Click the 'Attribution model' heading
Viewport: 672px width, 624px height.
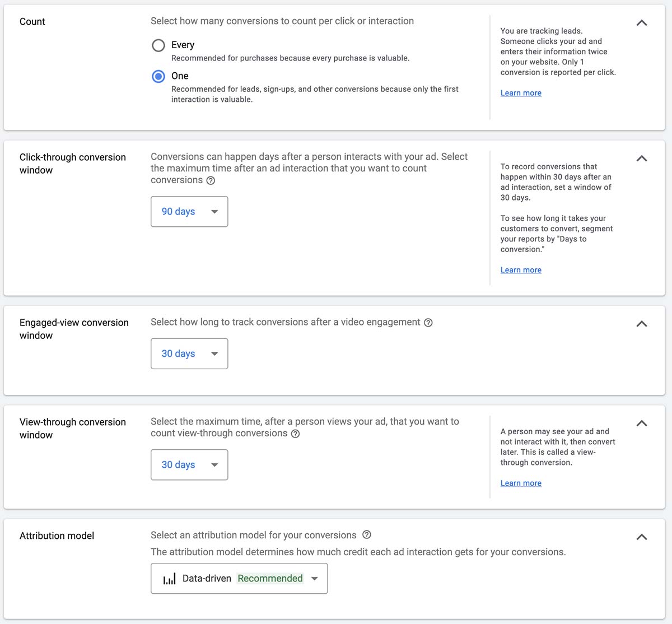(57, 536)
